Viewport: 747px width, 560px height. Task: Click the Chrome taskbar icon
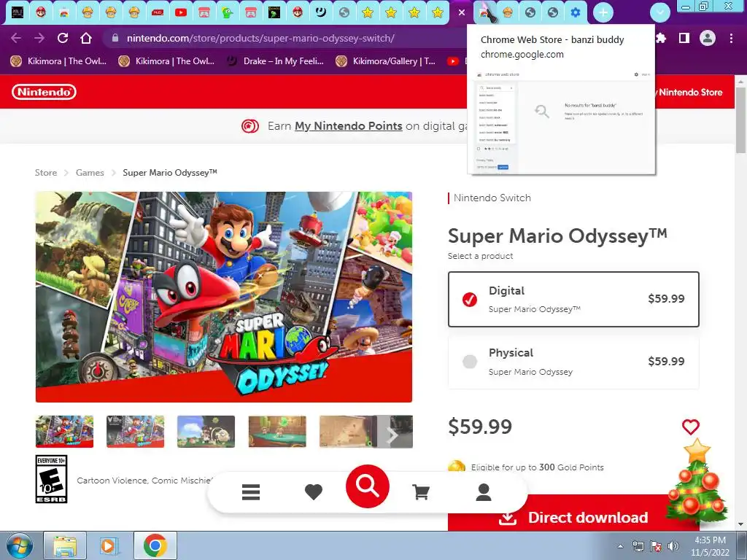point(155,546)
